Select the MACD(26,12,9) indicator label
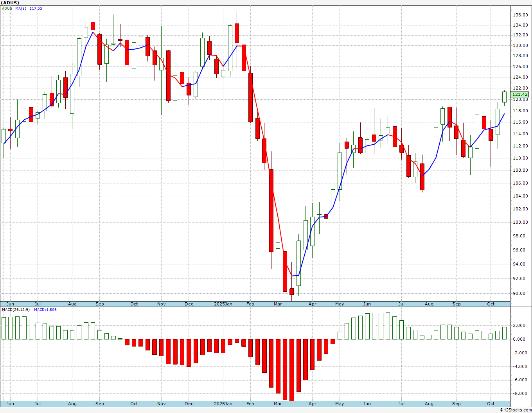 [16, 309]
